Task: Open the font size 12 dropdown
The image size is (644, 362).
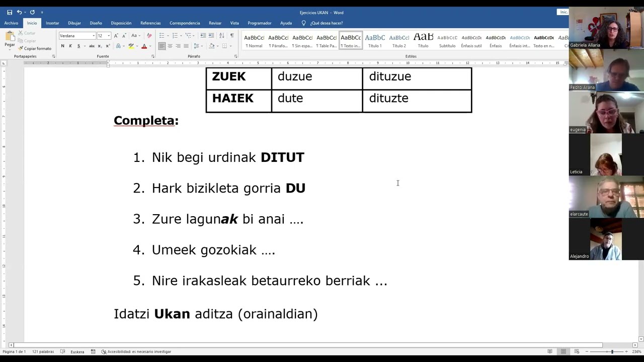Action: tap(109, 36)
